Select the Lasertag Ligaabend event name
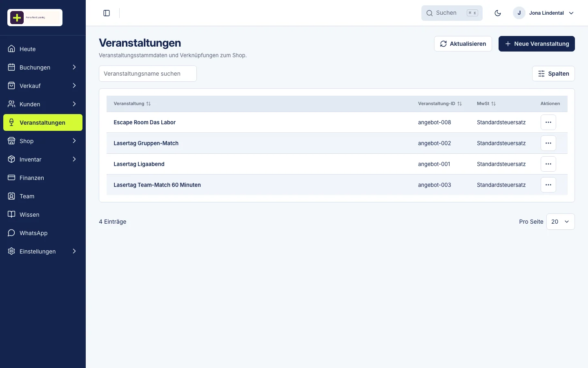 point(139,164)
